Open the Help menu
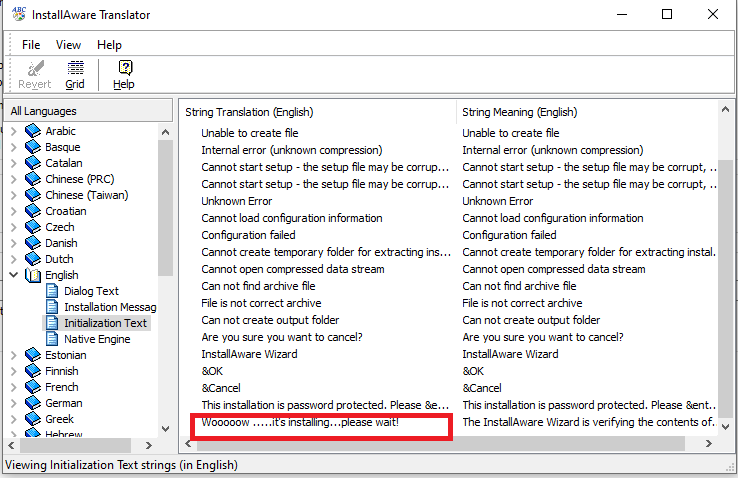Screen dimensions: 738x478 pos(109,45)
